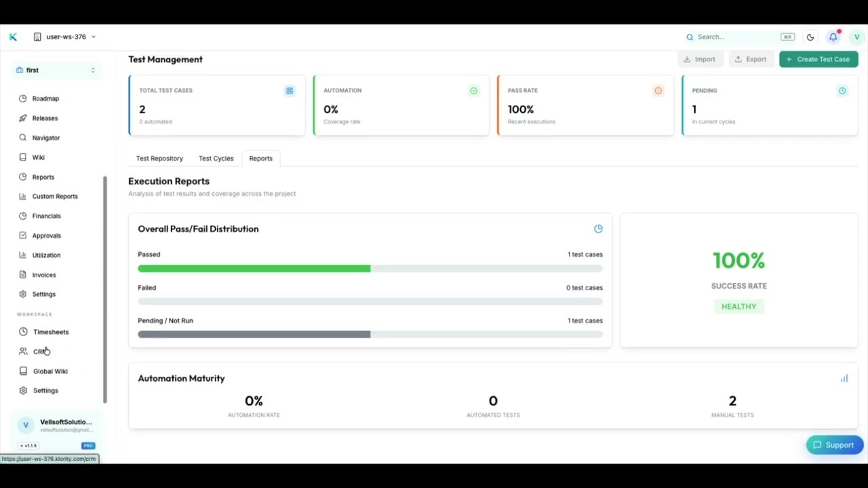This screenshot has width=868, height=488.
Task: Click the Reports sidebar icon
Action: pyautogui.click(x=23, y=177)
